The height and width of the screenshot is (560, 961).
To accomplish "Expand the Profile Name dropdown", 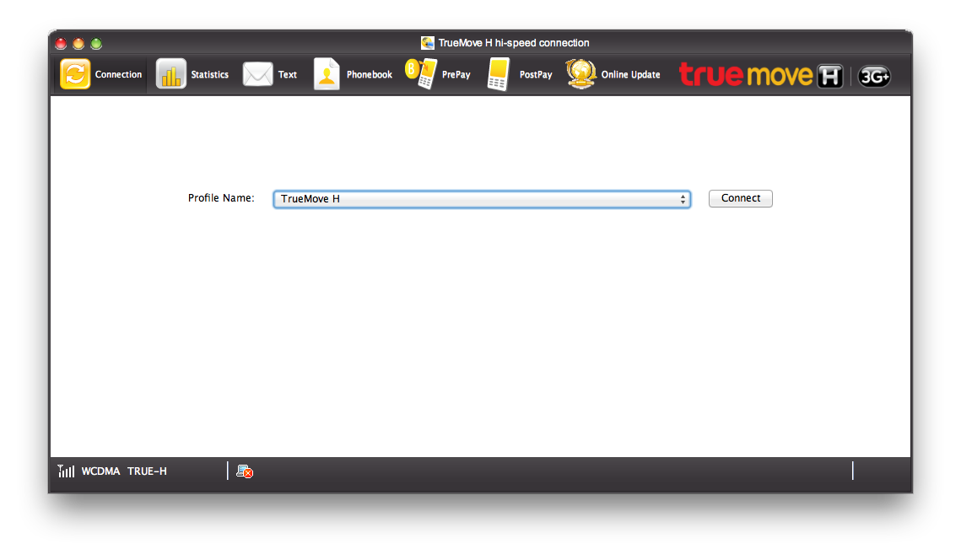I will [x=482, y=199].
